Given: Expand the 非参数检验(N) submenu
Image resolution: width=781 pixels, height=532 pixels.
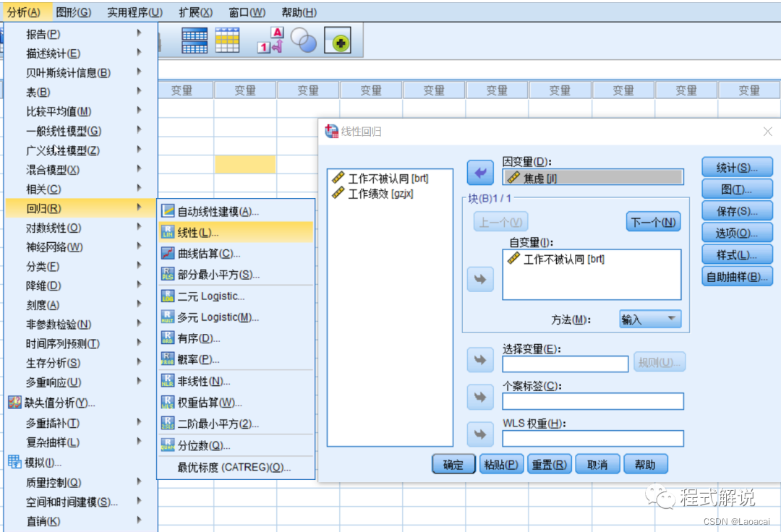Looking at the screenshot, I should coord(81,325).
